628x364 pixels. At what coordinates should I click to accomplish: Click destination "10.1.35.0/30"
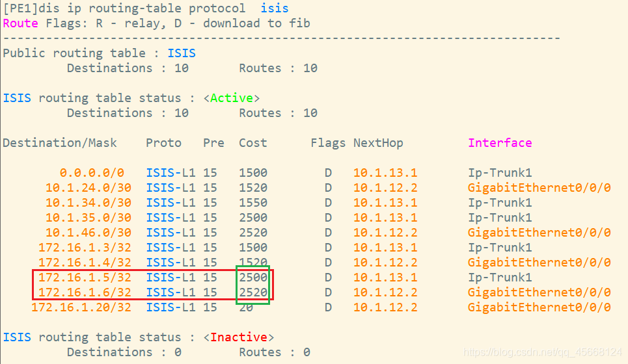(88, 218)
